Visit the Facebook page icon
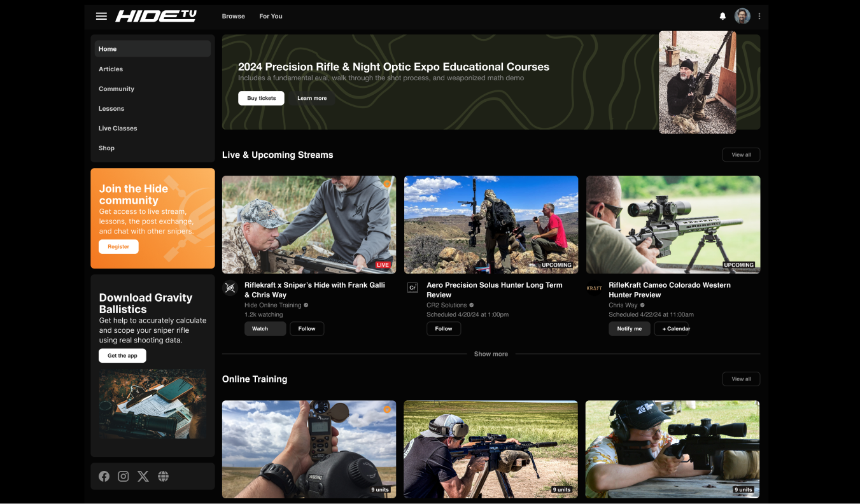 tap(104, 476)
